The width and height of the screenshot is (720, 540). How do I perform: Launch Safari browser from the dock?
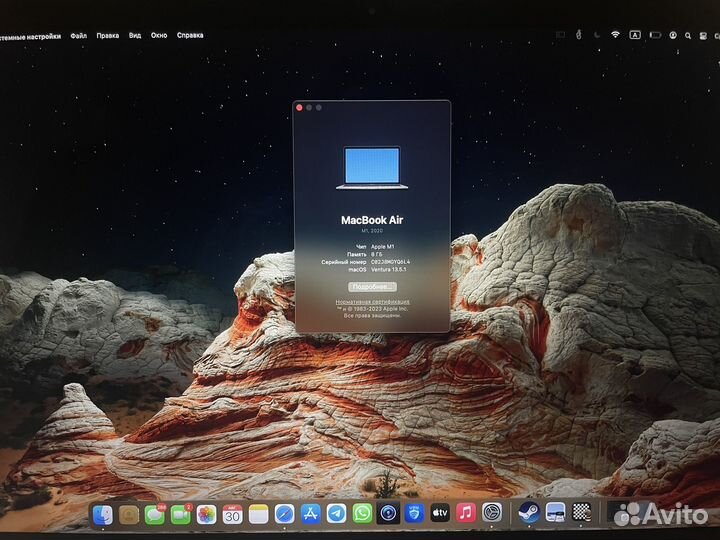pyautogui.click(x=284, y=514)
